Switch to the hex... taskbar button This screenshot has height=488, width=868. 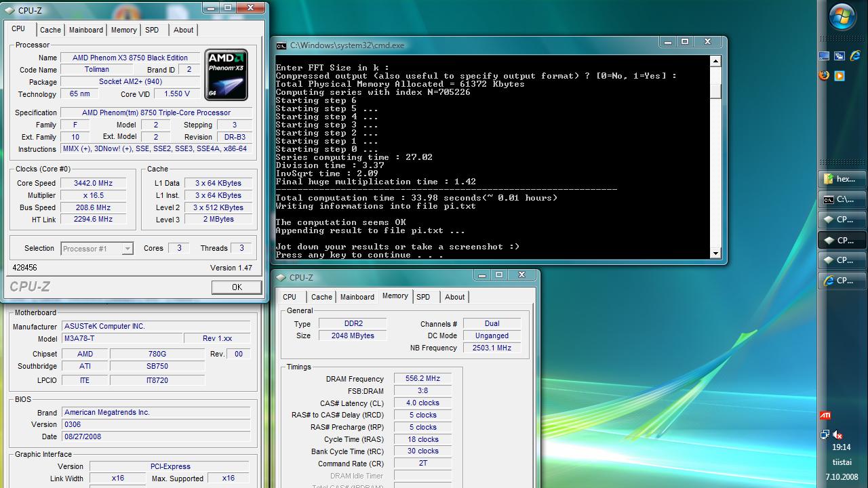pyautogui.click(x=842, y=179)
